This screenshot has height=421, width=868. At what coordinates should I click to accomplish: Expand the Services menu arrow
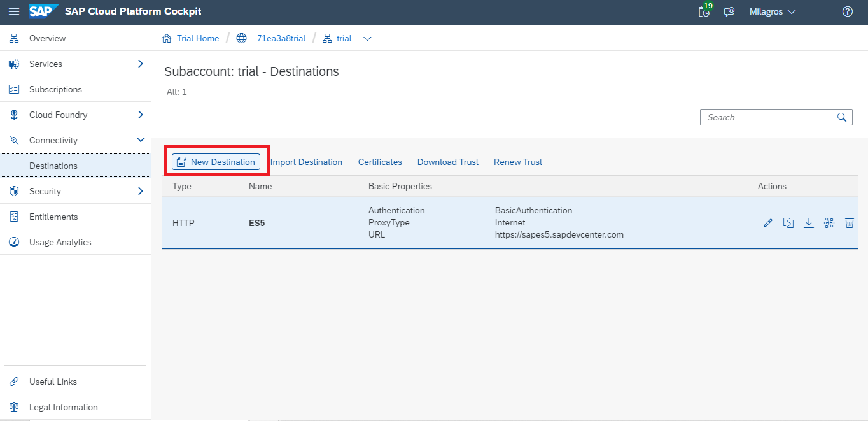(x=141, y=64)
